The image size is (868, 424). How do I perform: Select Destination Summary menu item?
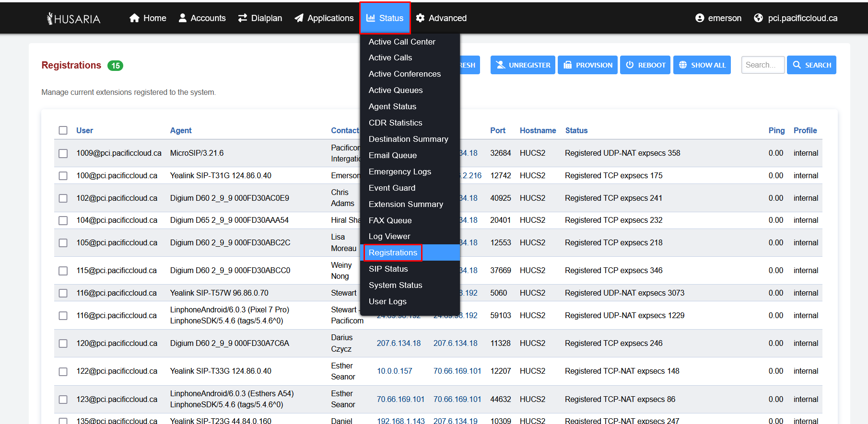tap(410, 139)
